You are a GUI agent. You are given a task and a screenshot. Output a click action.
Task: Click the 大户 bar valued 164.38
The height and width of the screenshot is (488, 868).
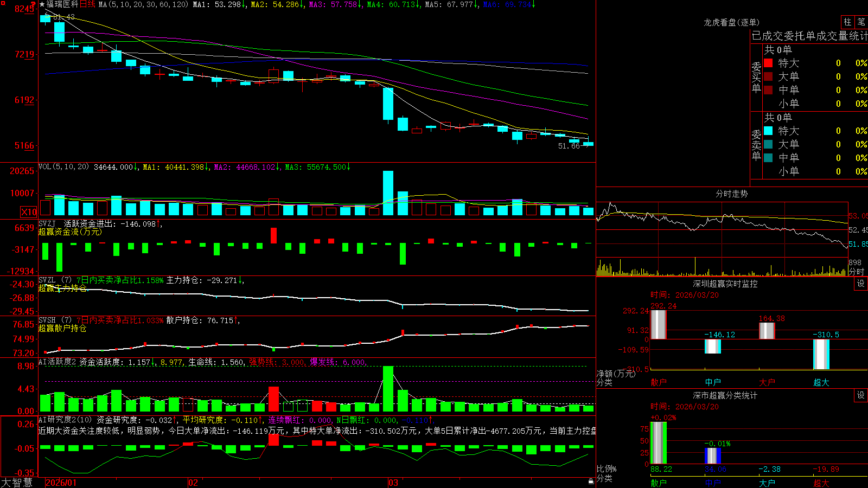767,331
